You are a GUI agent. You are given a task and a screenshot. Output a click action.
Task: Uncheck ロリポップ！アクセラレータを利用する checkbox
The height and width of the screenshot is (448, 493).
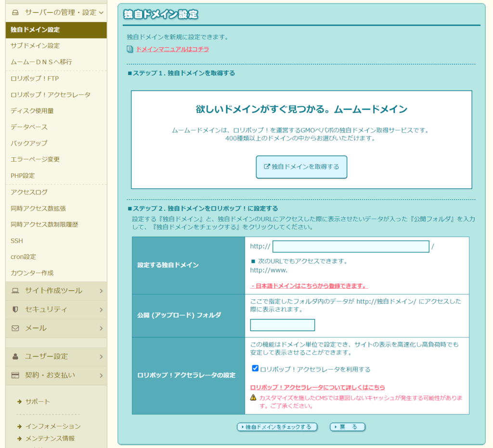pos(255,368)
